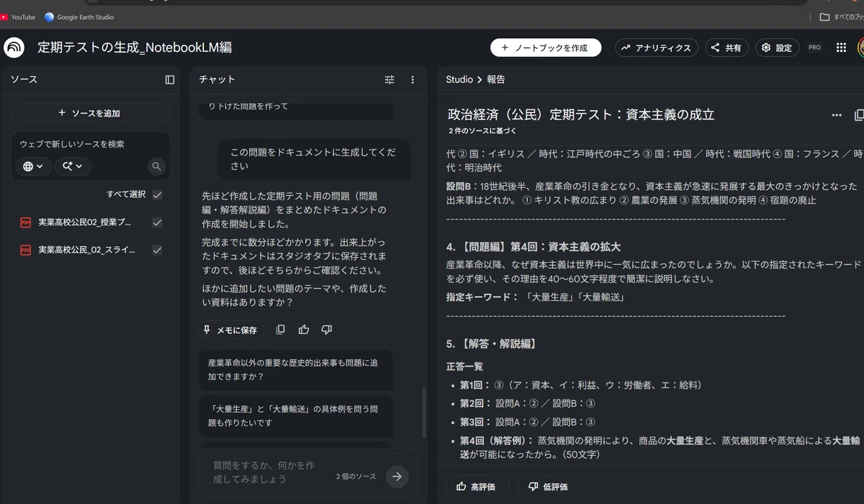
Task: Click Studio breadcrumb
Action: coord(459,79)
